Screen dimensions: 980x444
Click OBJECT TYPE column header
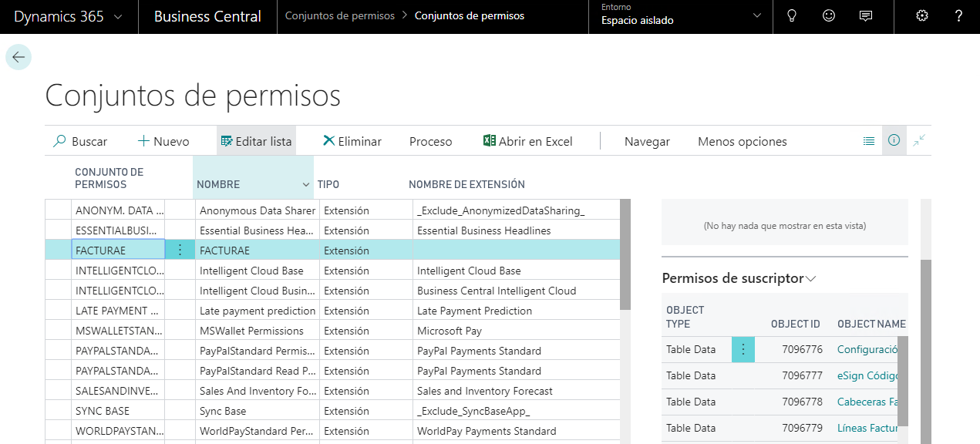[685, 317]
